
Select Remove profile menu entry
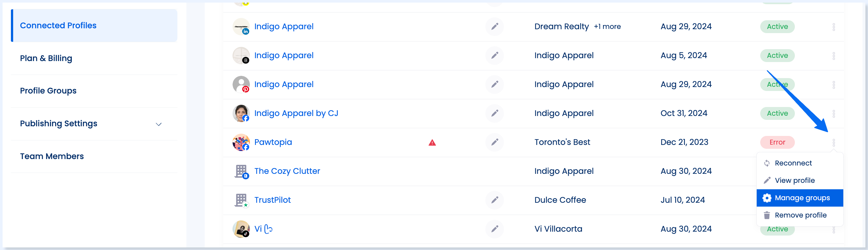tap(800, 215)
